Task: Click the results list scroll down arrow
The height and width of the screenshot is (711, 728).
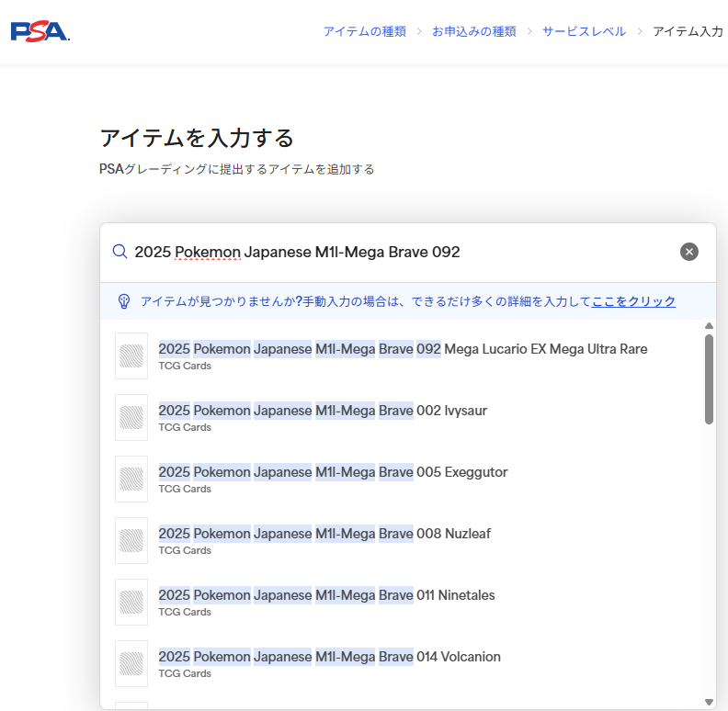Action: [x=709, y=702]
